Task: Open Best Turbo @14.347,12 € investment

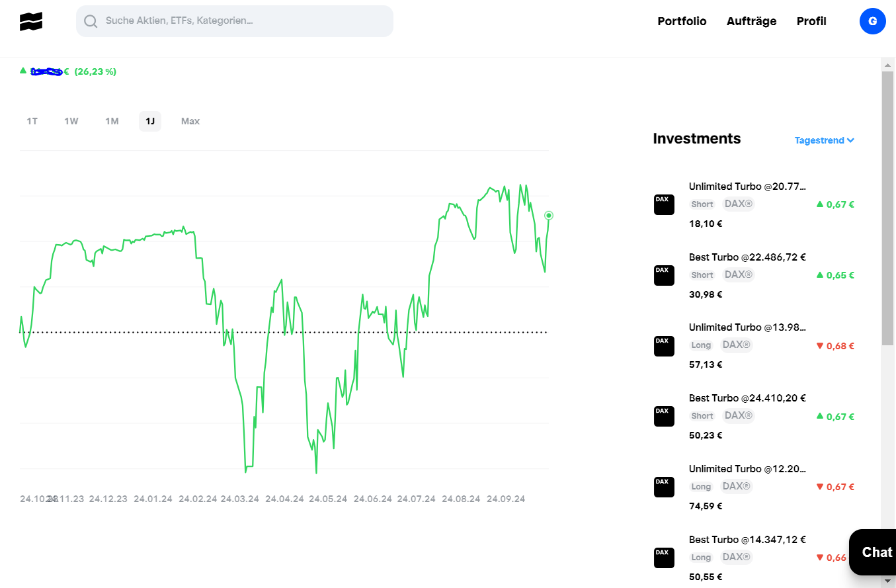Action: tap(747, 540)
